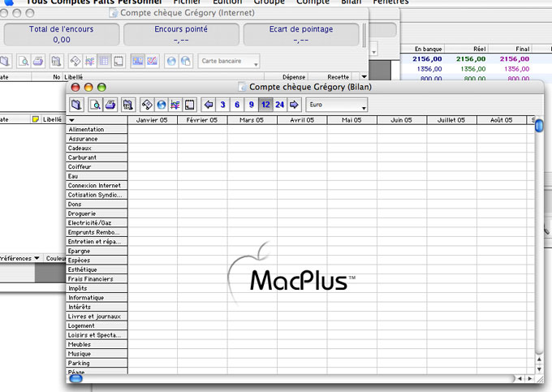This screenshot has width=552, height=392.
Task: Show 3 months in the Bilan
Action: pyautogui.click(x=222, y=105)
